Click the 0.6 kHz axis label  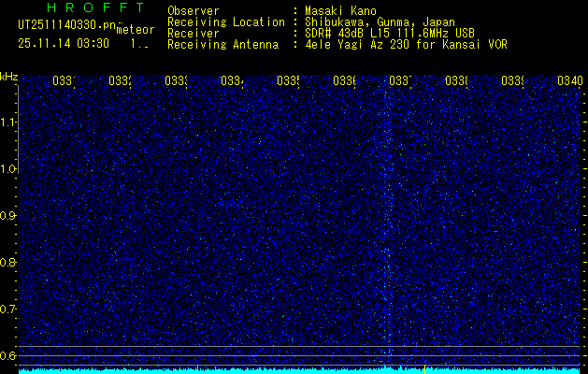tap(8, 355)
